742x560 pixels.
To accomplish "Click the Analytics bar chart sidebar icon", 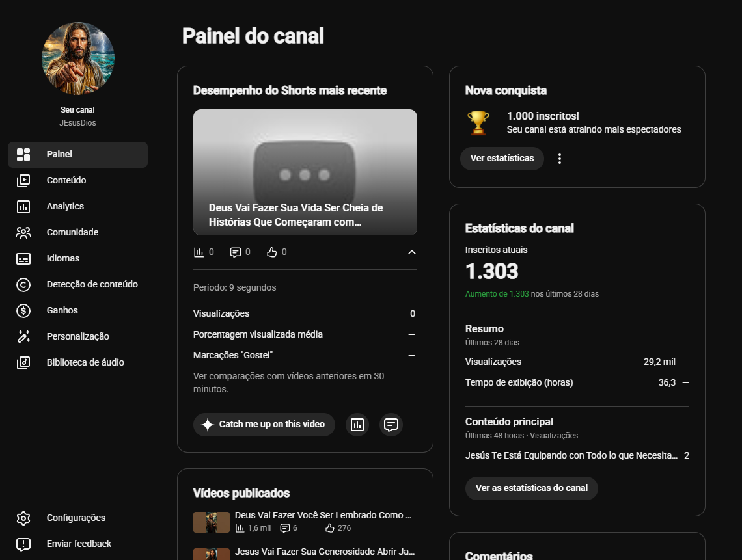I will coord(23,207).
